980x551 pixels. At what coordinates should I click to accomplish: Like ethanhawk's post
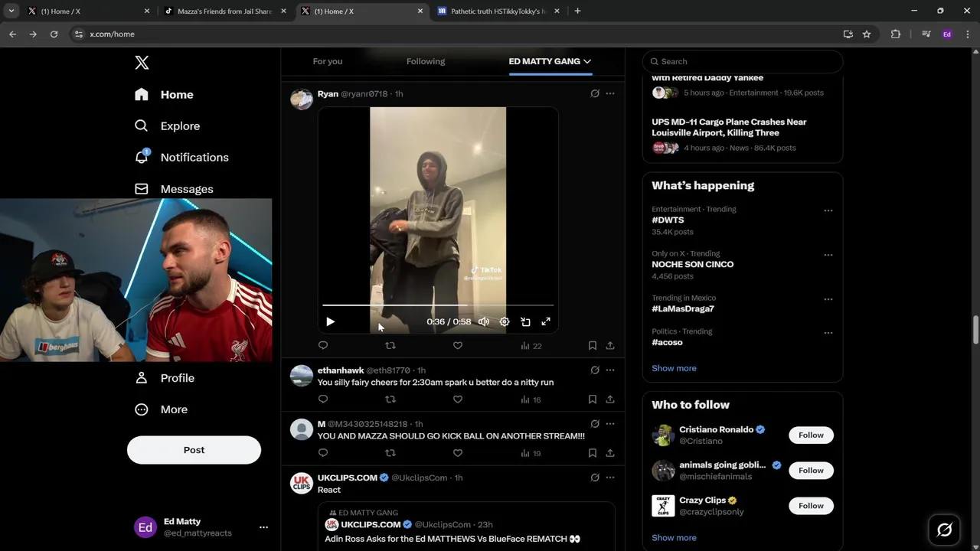pos(458,399)
